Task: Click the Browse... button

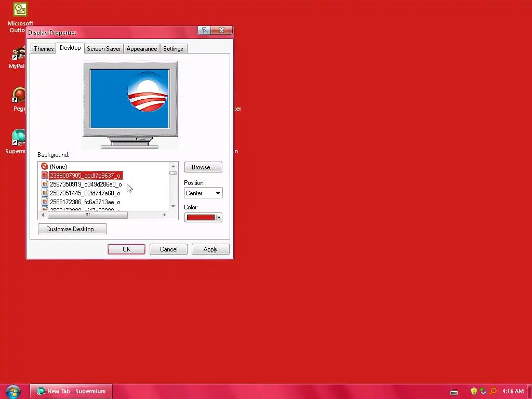Action: pyautogui.click(x=203, y=167)
